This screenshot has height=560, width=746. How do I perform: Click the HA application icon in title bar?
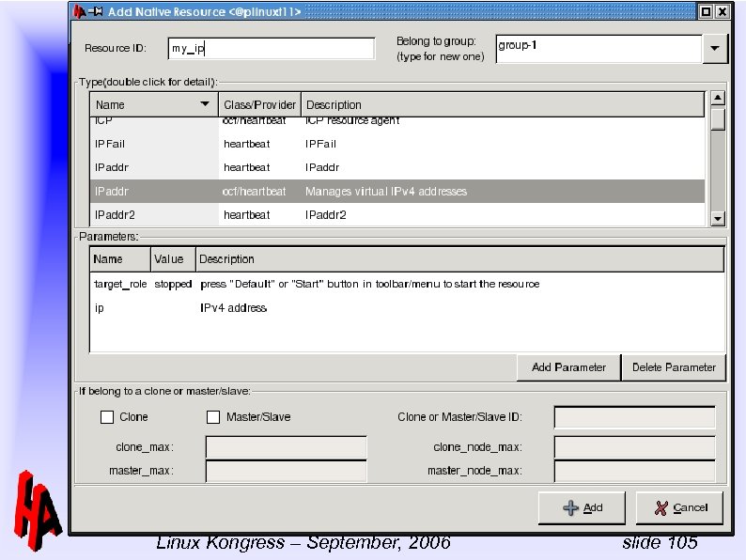point(79,11)
